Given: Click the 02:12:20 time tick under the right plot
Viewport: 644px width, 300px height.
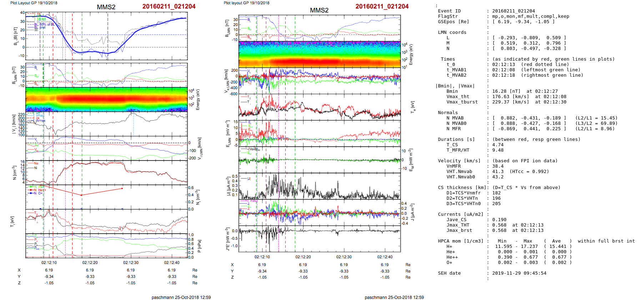Looking at the screenshot, I should [303, 257].
